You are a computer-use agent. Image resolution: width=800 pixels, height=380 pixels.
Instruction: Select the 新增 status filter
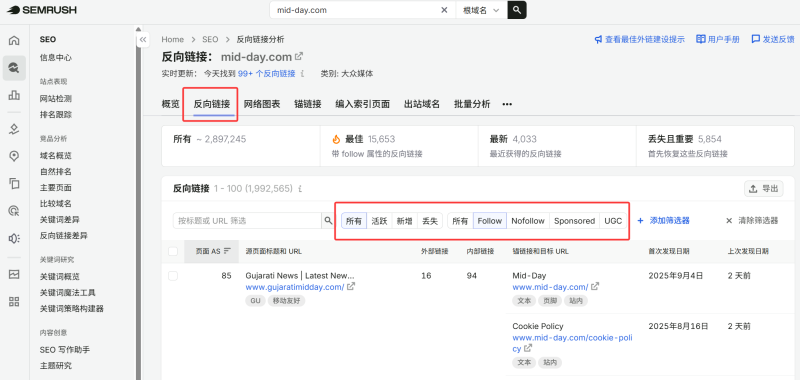[405, 221]
